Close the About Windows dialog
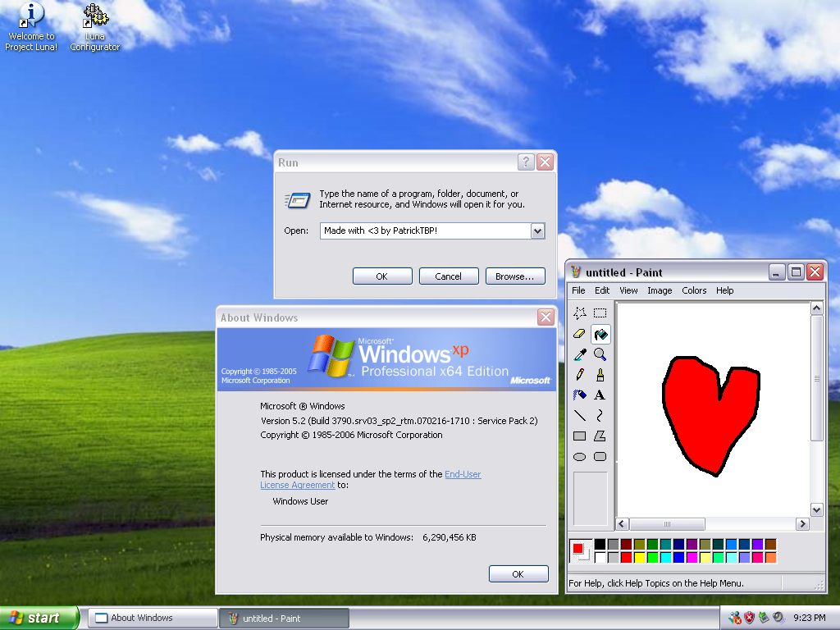Screen dimensions: 840x630 [x=546, y=317]
